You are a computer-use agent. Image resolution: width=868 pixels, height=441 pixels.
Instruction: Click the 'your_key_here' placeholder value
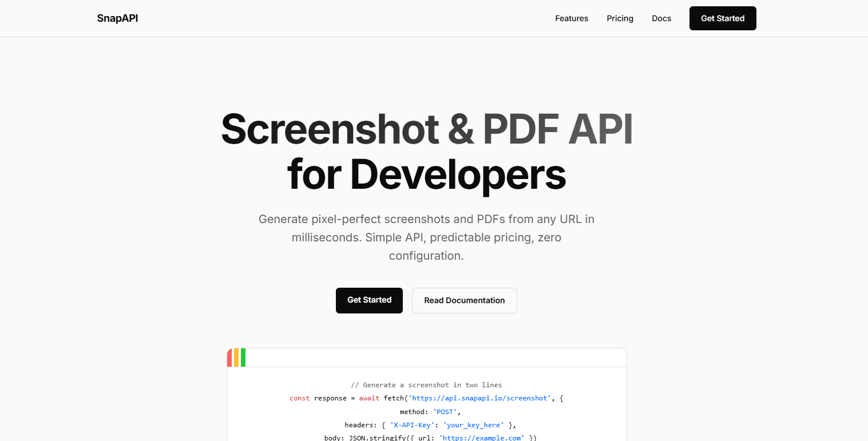(x=473, y=424)
